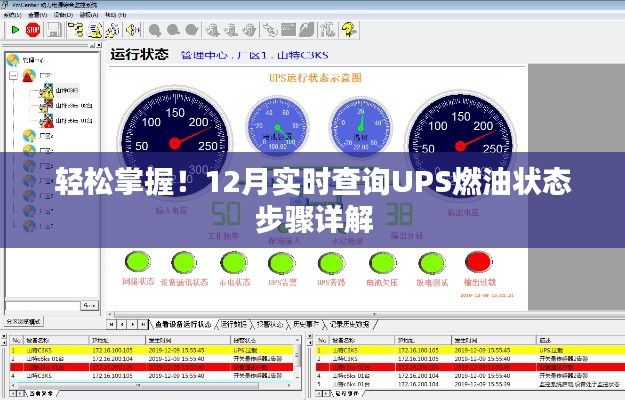Select first 山特c6ks 01台 device in tree
625x400 pixels.
[74, 106]
